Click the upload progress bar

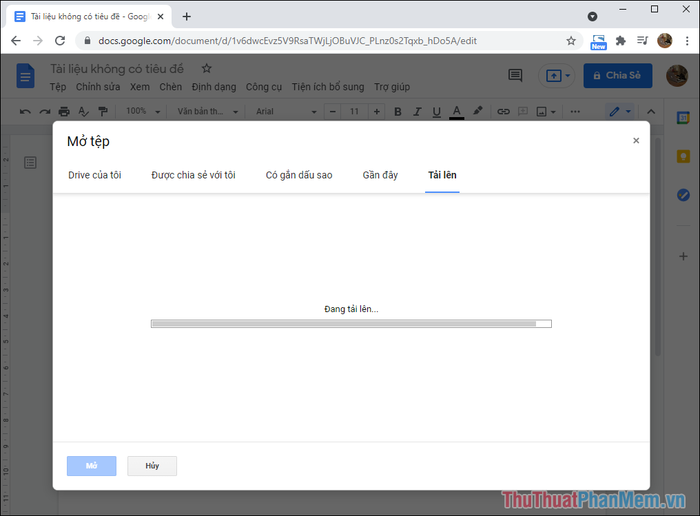[x=351, y=324]
